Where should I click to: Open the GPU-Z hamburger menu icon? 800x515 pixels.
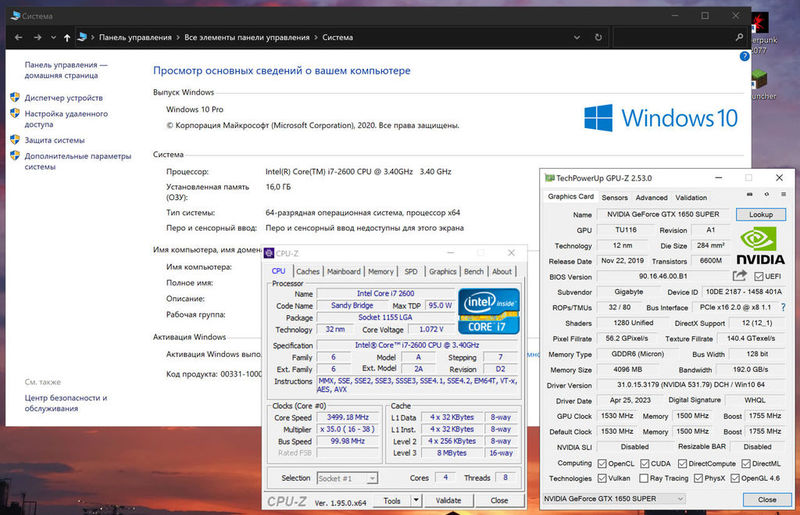click(x=783, y=194)
